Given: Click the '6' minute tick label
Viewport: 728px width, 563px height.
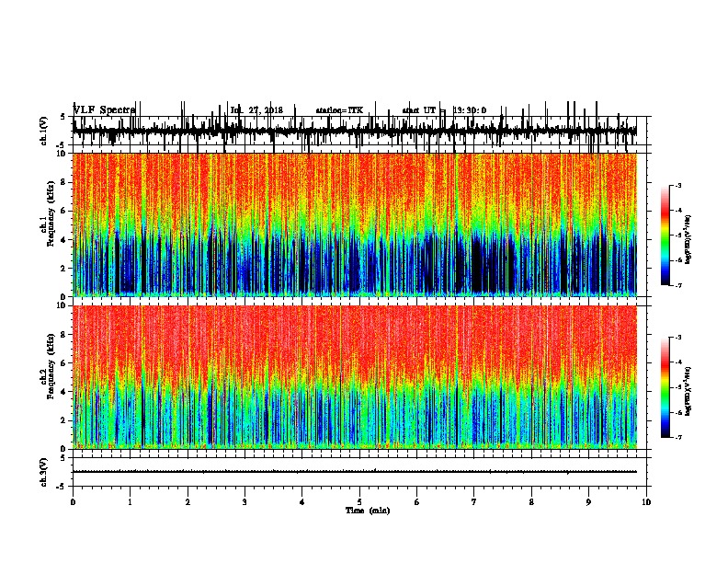Looking at the screenshot, I should pos(417,502).
